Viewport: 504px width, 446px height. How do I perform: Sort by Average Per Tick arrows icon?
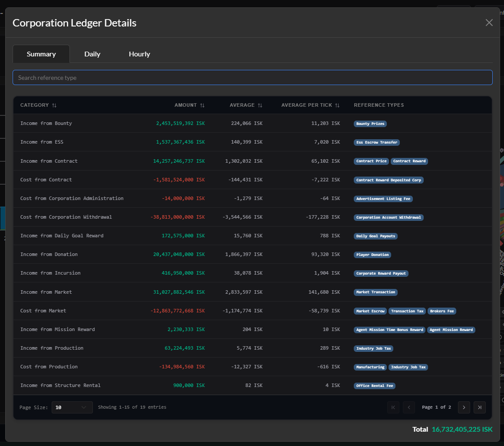click(x=337, y=105)
